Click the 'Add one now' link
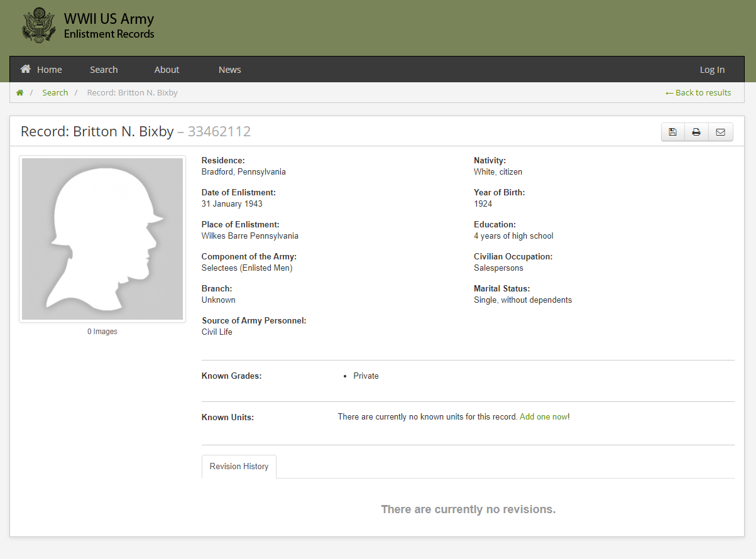756x559 pixels. click(x=543, y=417)
